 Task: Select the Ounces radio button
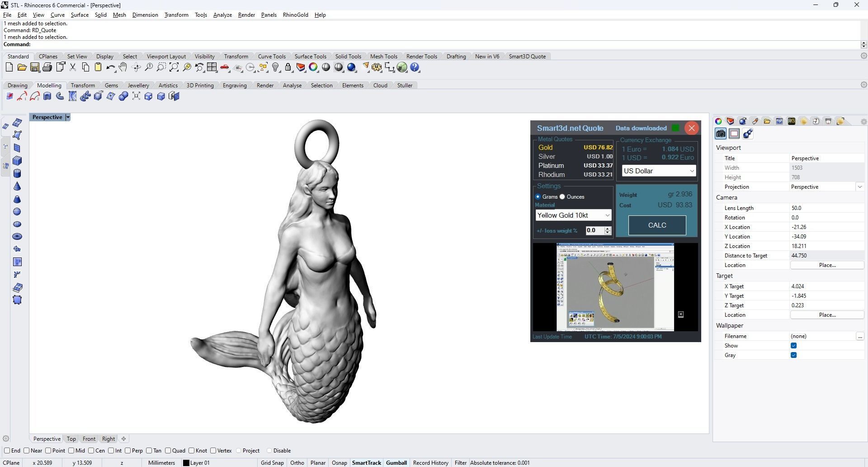562,197
